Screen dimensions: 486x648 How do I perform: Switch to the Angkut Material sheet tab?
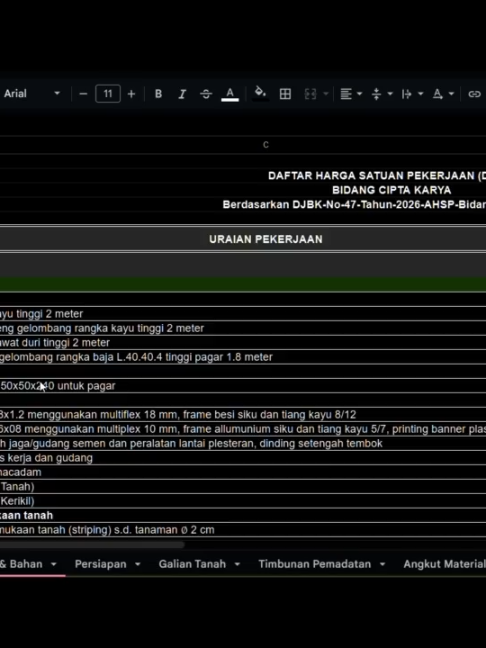pos(444,564)
